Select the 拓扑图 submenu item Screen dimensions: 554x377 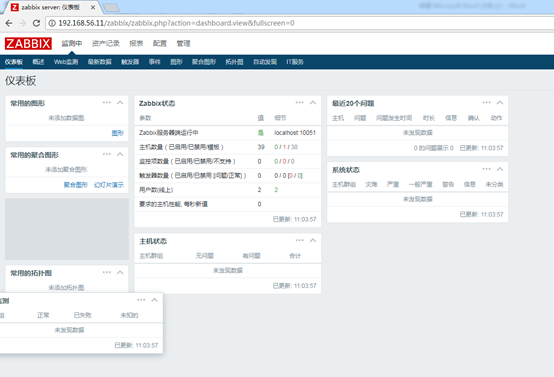click(235, 62)
